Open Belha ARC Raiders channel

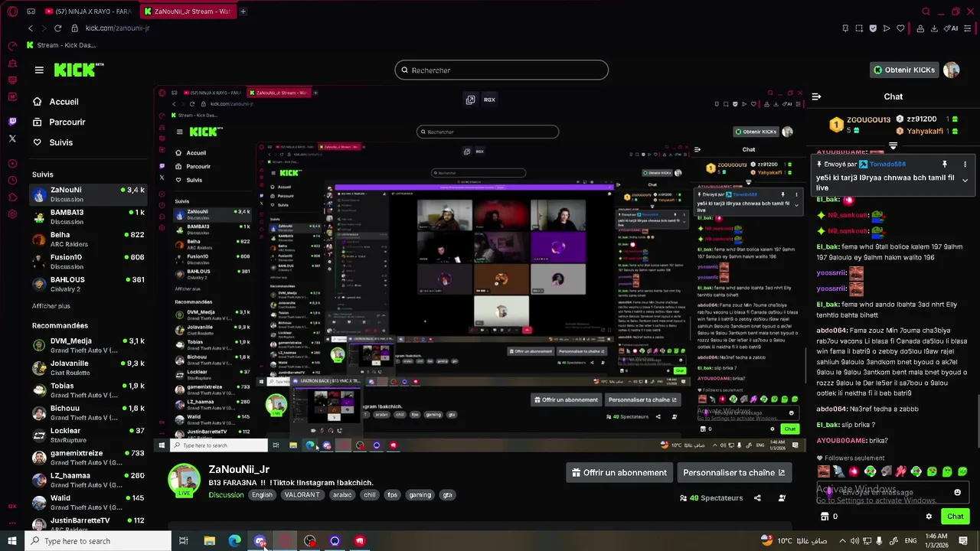[x=88, y=239]
